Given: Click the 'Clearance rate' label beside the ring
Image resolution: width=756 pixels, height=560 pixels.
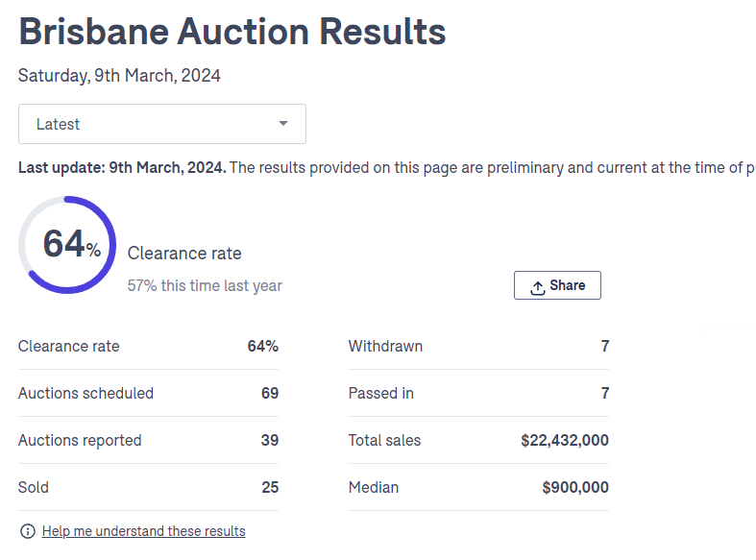Looking at the screenshot, I should [184, 254].
